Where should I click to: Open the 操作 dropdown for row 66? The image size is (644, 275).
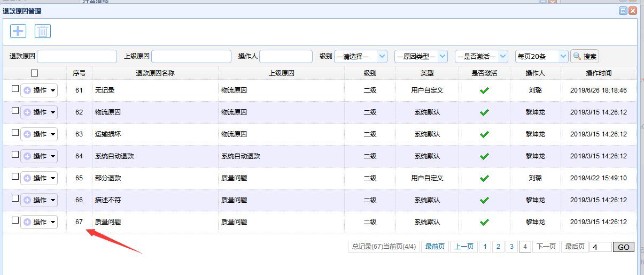pos(39,200)
